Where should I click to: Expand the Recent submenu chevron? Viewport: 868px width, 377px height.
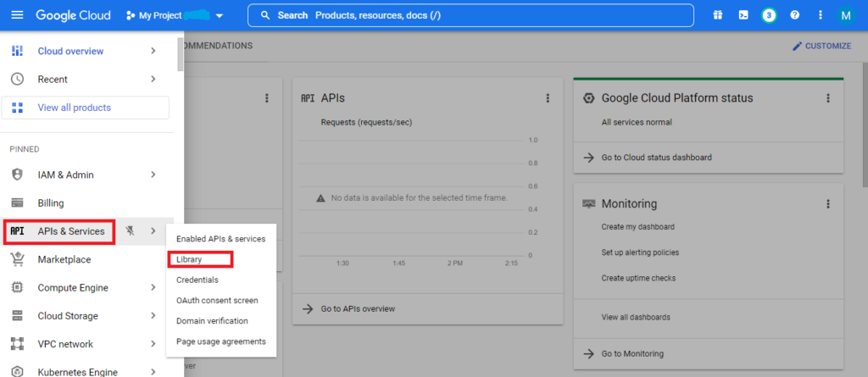pyautogui.click(x=153, y=79)
